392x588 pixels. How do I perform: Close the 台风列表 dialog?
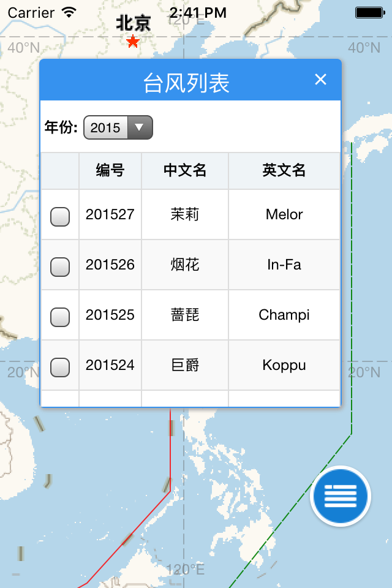pyautogui.click(x=320, y=80)
